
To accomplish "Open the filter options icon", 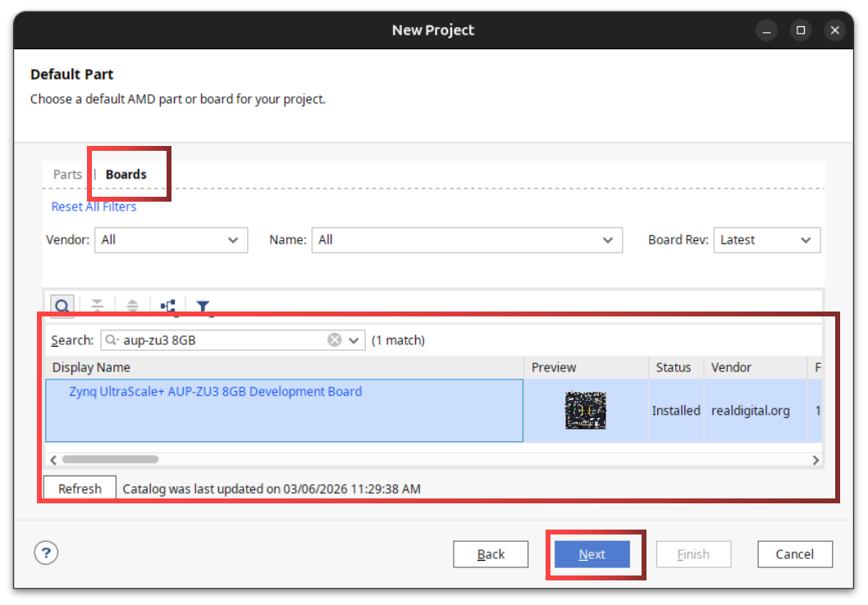I will click(x=203, y=306).
